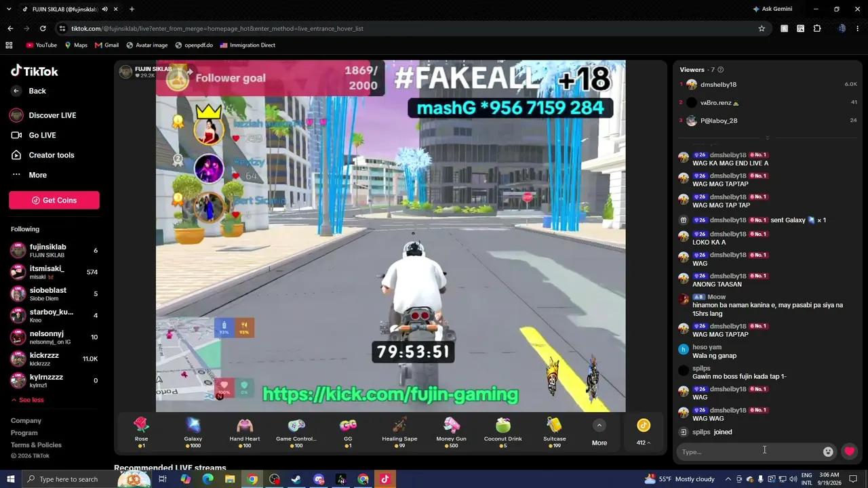The image size is (868, 488).
Task: Open dmshelby18 top viewer profile
Action: tap(768, 85)
